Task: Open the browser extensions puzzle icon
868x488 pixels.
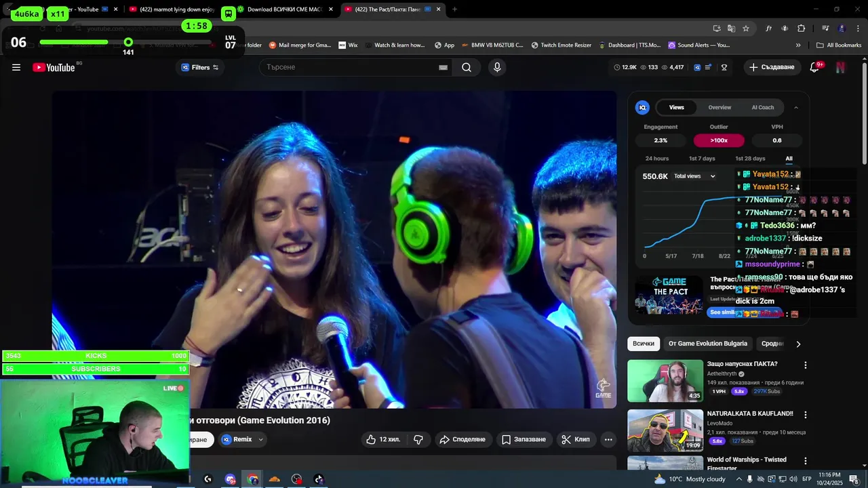Action: click(801, 28)
